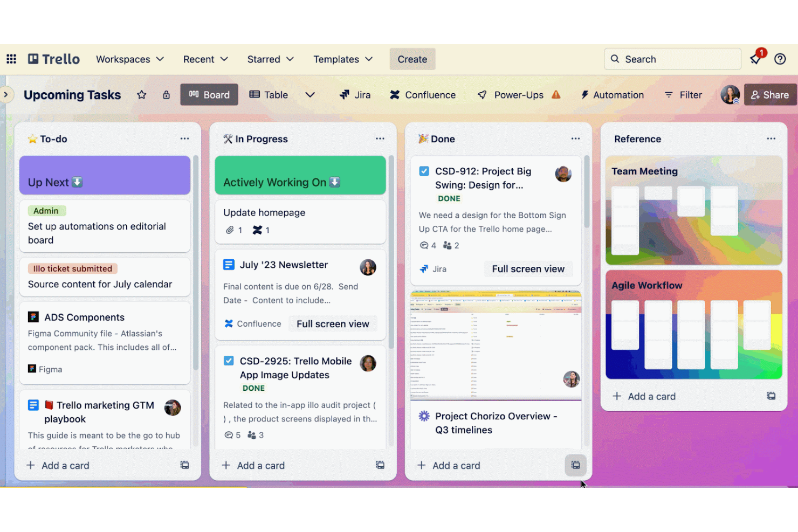Open Project Chorizo Overview card title
The height and width of the screenshot is (532, 798).
click(x=496, y=423)
